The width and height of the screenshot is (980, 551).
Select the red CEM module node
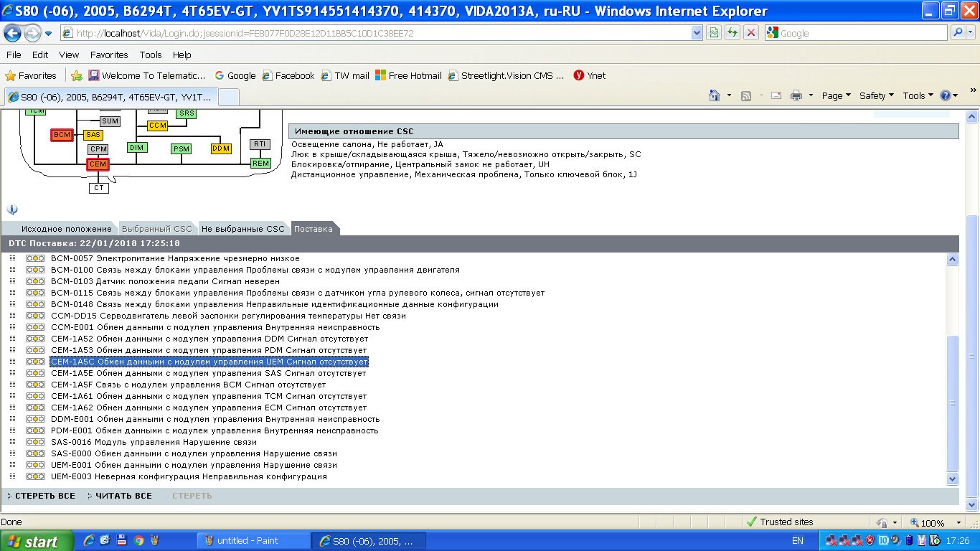pos(98,164)
